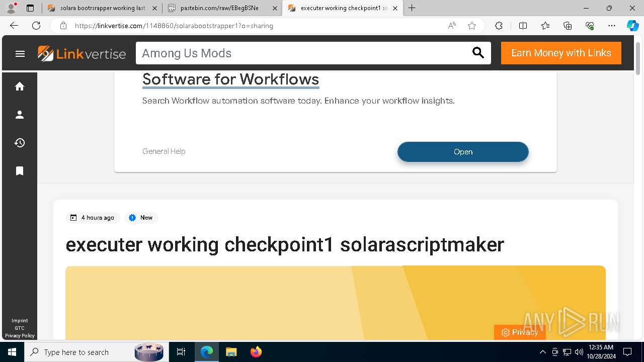Image resolution: width=644 pixels, height=362 pixels.
Task: Open the GTC link
Action: click(x=20, y=328)
